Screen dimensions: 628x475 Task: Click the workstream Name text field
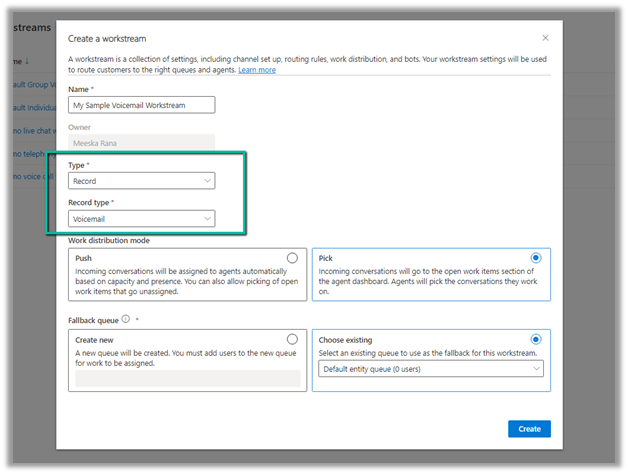click(x=141, y=105)
